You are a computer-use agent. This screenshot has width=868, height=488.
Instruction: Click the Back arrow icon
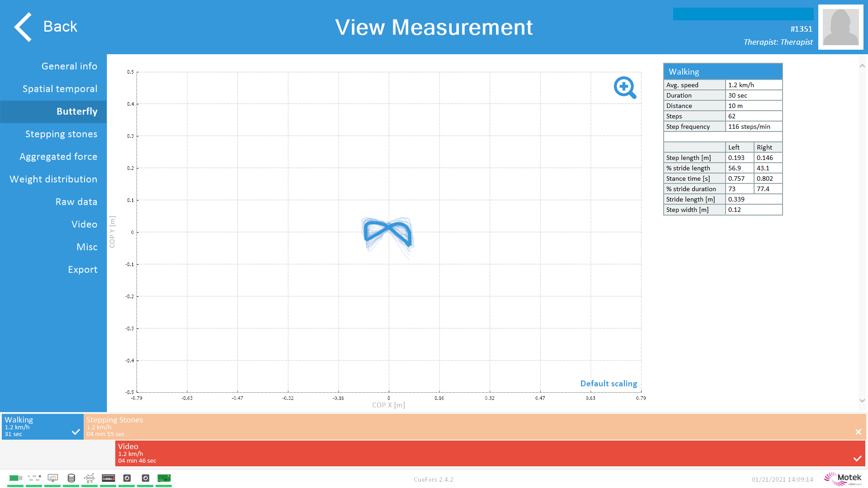pos(23,27)
